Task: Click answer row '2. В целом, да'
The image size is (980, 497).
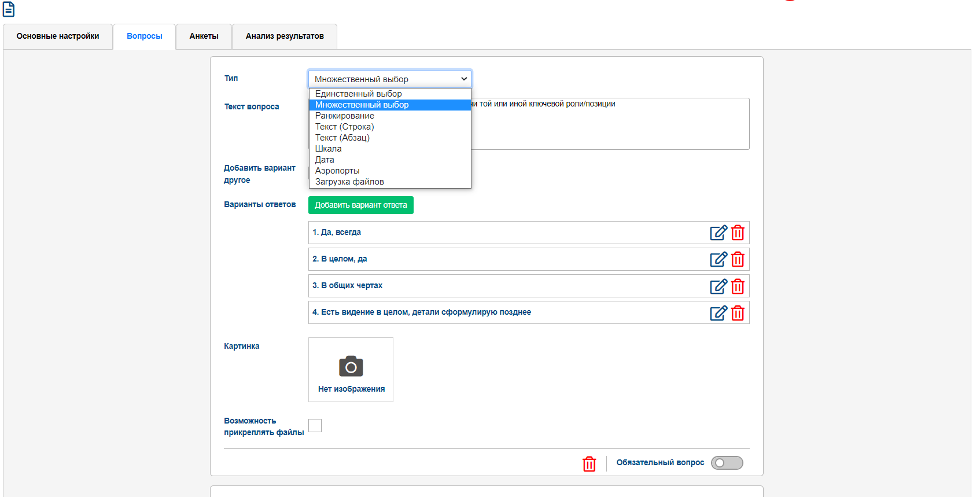Action: point(529,259)
